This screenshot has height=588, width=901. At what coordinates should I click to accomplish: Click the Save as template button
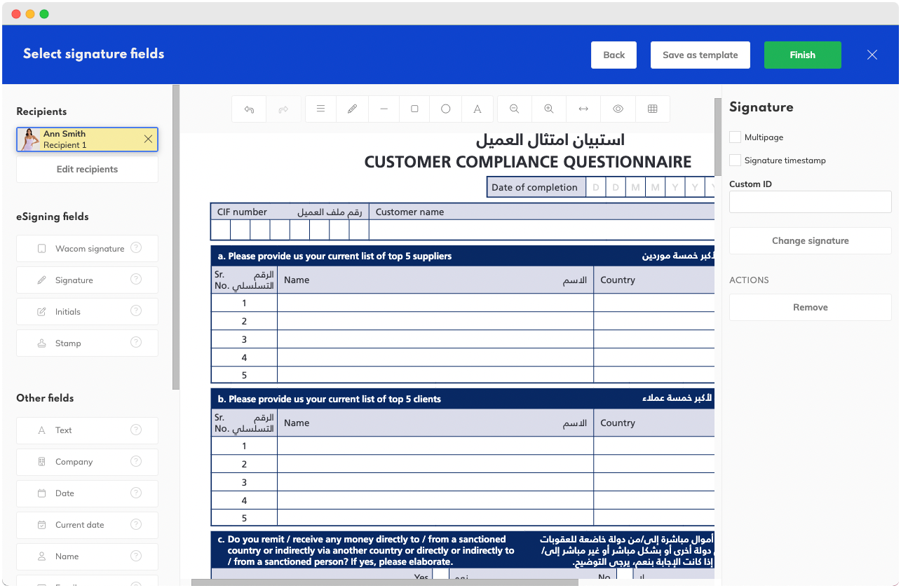(x=700, y=55)
